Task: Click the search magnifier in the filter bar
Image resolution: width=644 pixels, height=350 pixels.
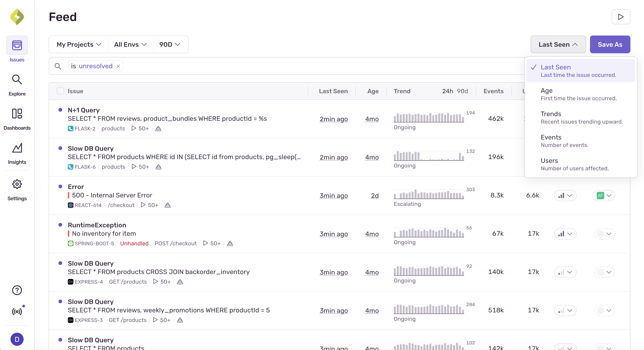Action: 58,66
